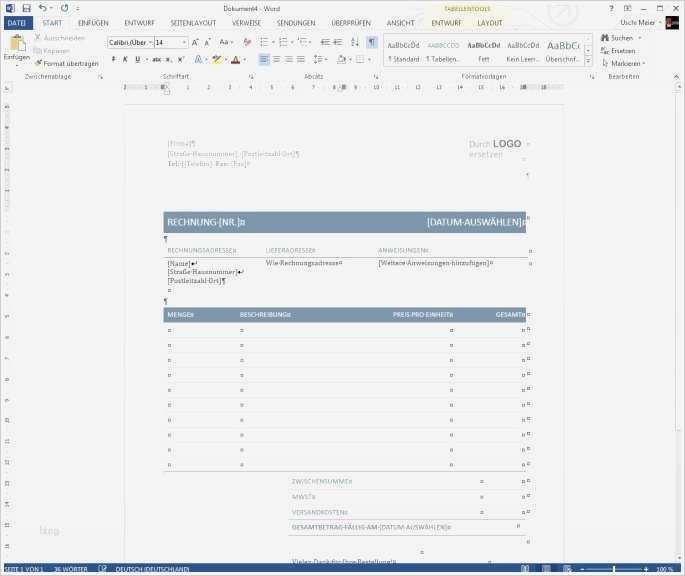
Task: Open the LAYOUT table tools tab
Action: coord(490,23)
